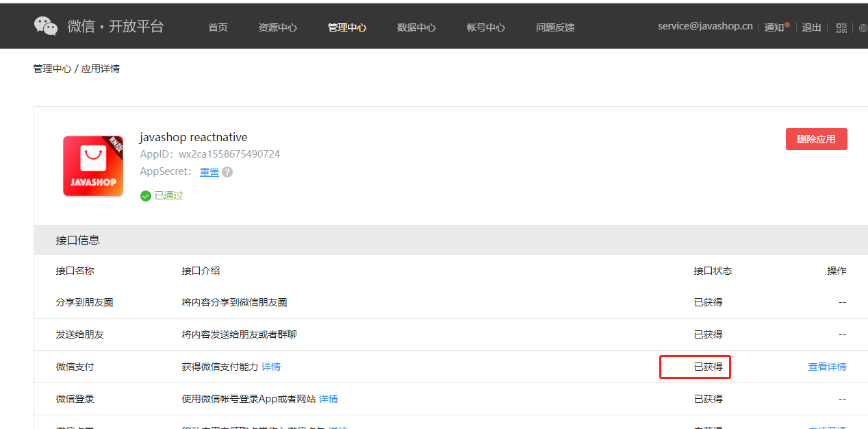Click the service@javashop.cn account link

coord(705,26)
